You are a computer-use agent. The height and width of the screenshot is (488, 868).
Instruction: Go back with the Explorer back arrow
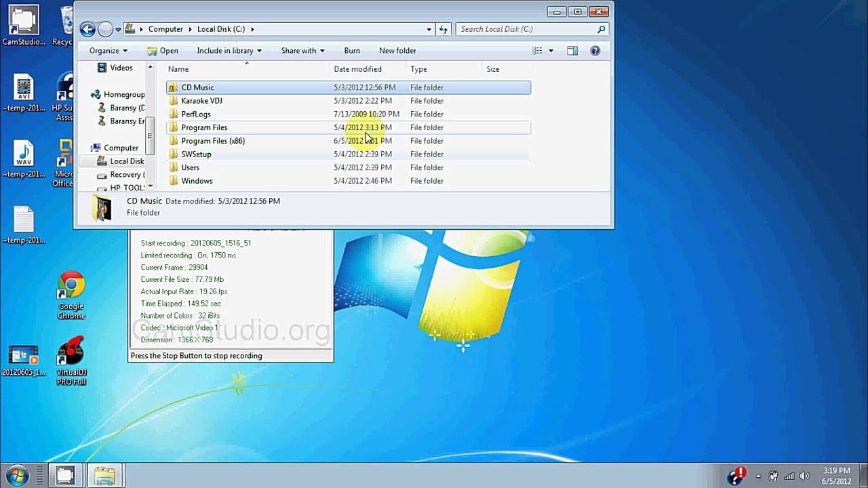[x=87, y=29]
